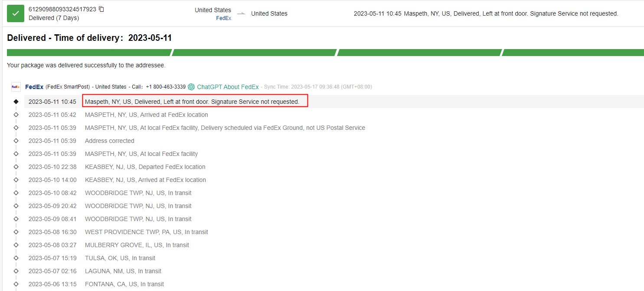Click the tracking number 61290988093324517923
This screenshot has height=291, width=644.
(x=62, y=9)
